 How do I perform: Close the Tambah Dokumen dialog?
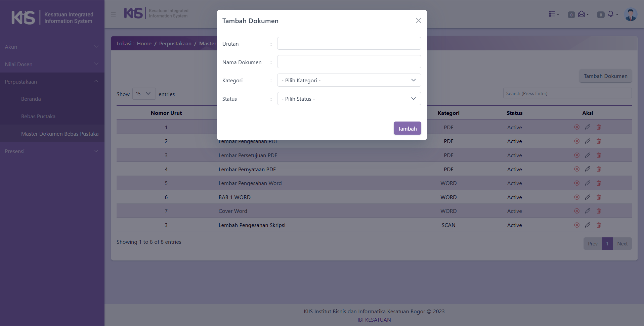point(418,20)
